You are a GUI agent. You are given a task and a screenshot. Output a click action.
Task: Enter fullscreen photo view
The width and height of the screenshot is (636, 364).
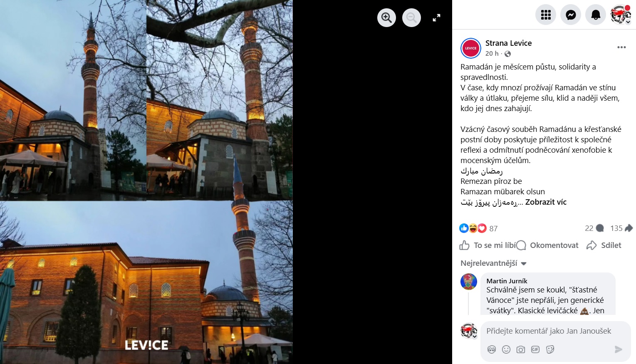(x=436, y=18)
